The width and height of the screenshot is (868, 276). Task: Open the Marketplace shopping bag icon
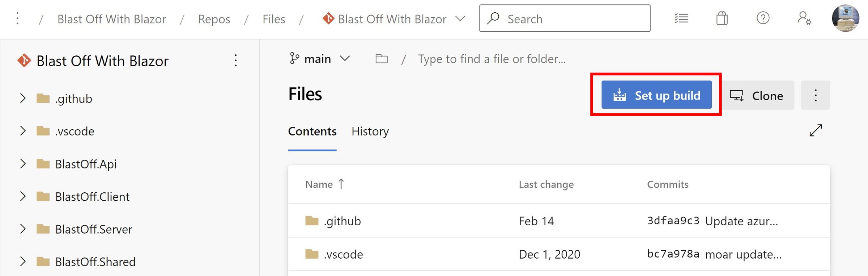tap(722, 18)
